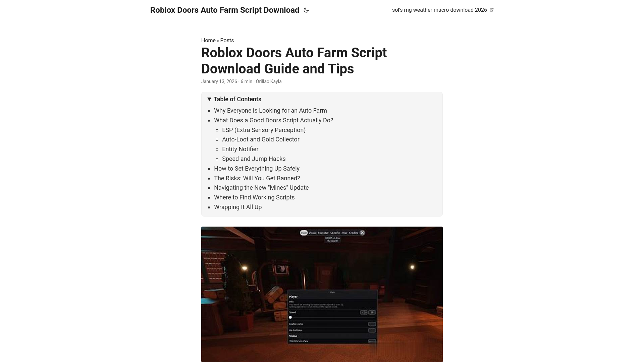This screenshot has height=362, width=644.
Task: Jump to What Does a Good Doors Script Actually Do?
Action: tap(274, 120)
